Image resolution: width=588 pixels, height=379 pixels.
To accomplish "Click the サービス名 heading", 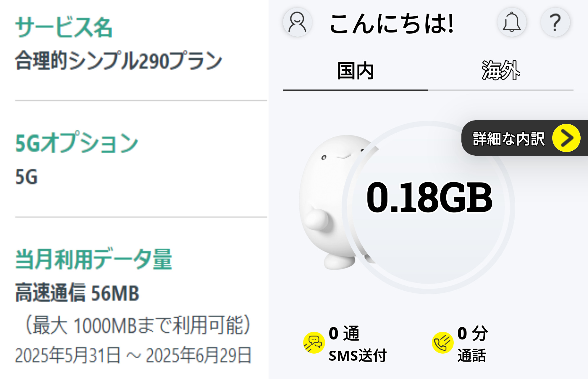I will (x=64, y=27).
